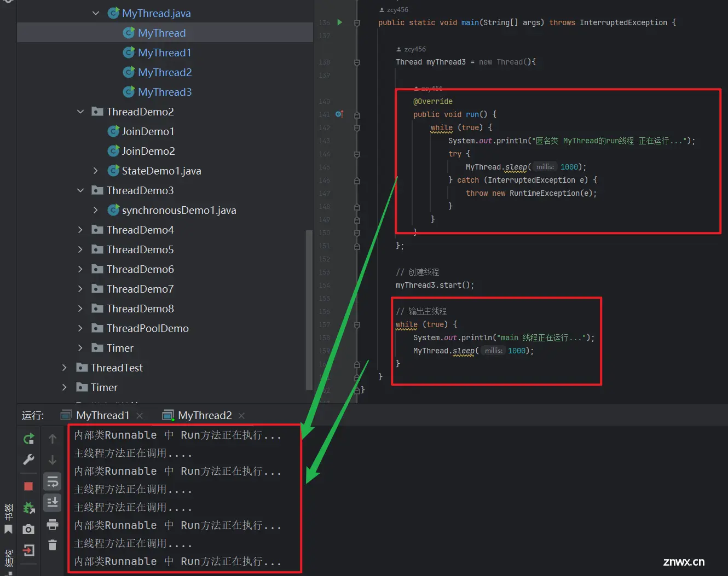Click the Timer folder icon under ThreadPoolDemo
This screenshot has height=576, width=728.
pyautogui.click(x=97, y=348)
